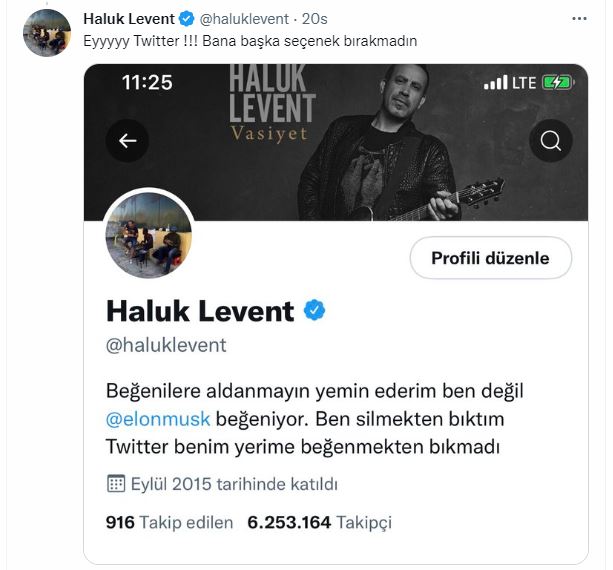Click the charging battery icon

[x=558, y=82]
